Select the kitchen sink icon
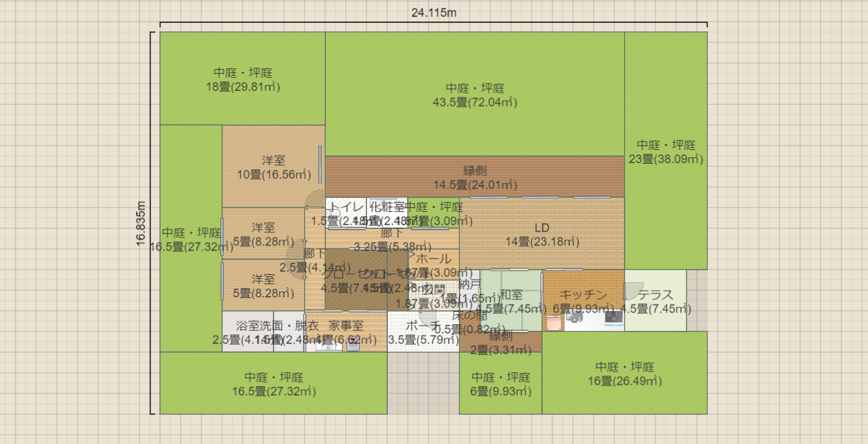868x444 pixels. coord(575,317)
